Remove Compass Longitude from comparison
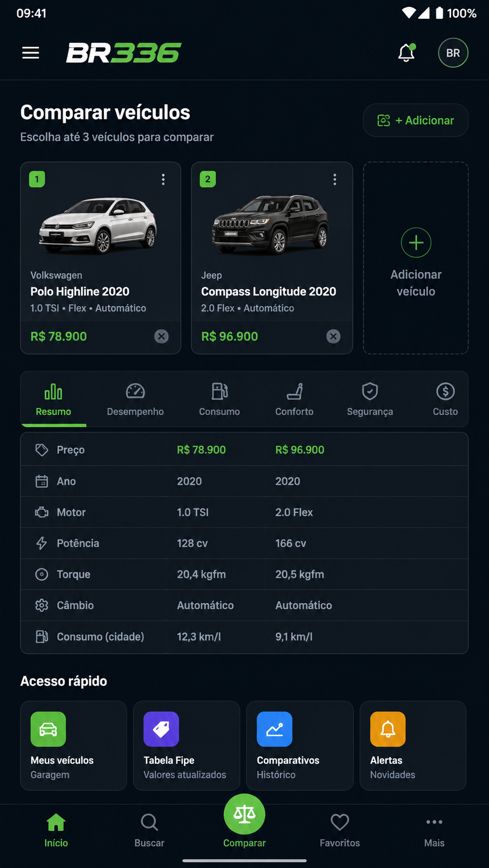 (334, 336)
